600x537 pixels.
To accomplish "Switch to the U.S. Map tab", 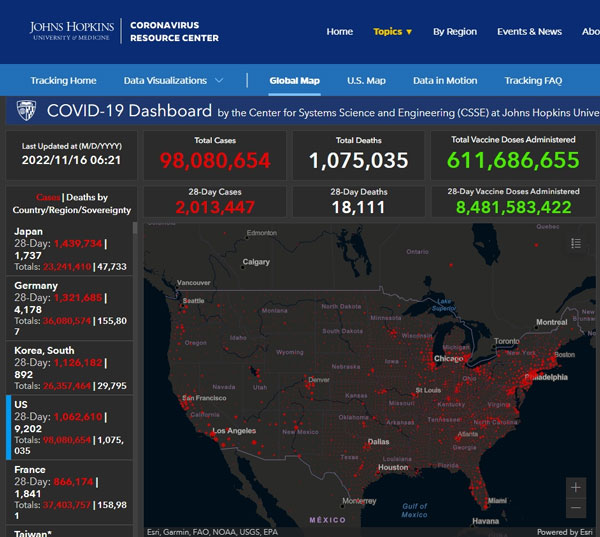I will tap(366, 80).
